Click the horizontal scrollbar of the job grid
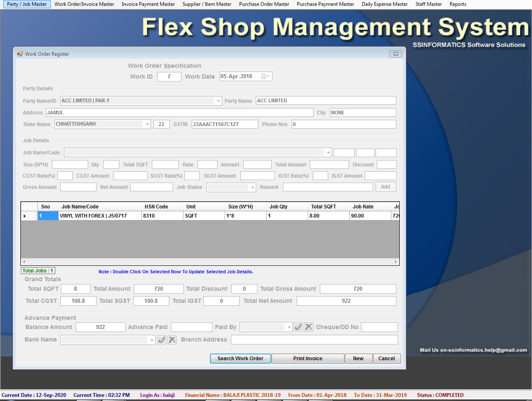532x401 pixels. [210, 262]
